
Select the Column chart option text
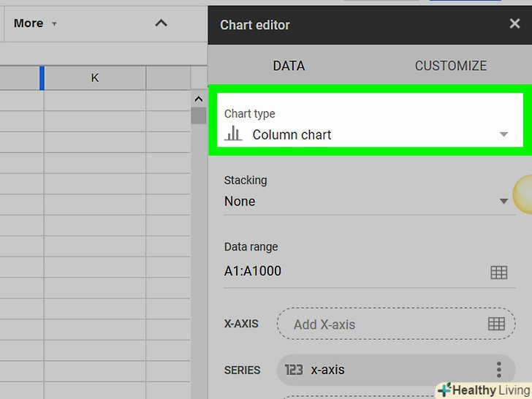click(x=292, y=134)
